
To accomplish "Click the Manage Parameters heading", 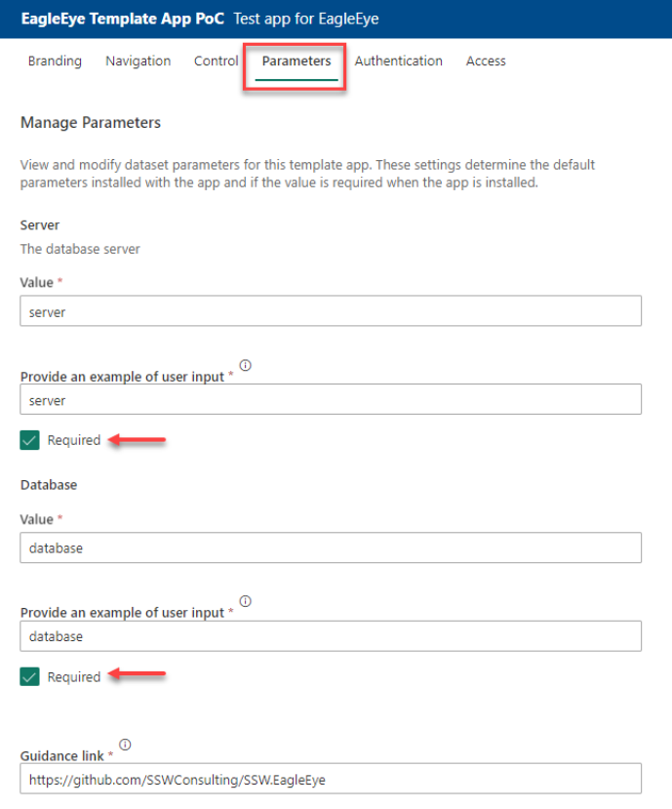I will tap(90, 123).
